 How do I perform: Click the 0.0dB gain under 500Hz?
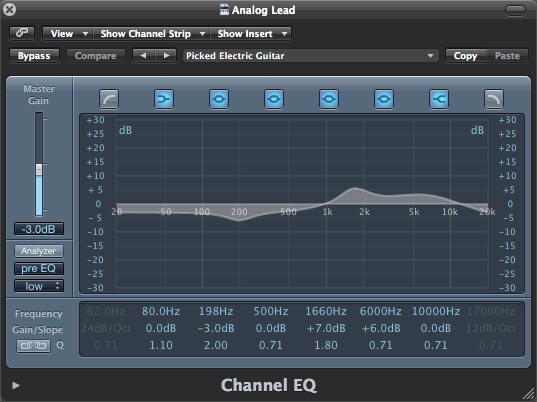point(271,328)
